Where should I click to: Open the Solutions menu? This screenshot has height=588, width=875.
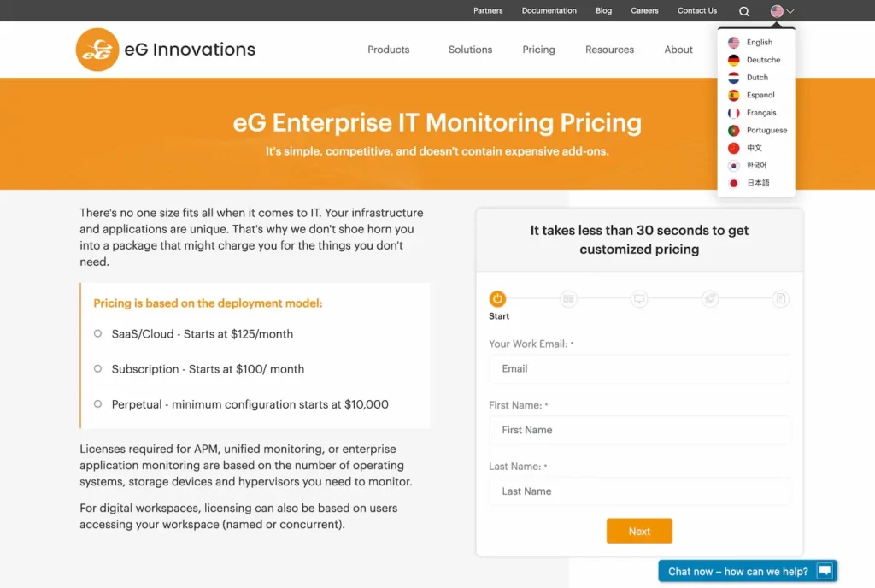pos(469,50)
